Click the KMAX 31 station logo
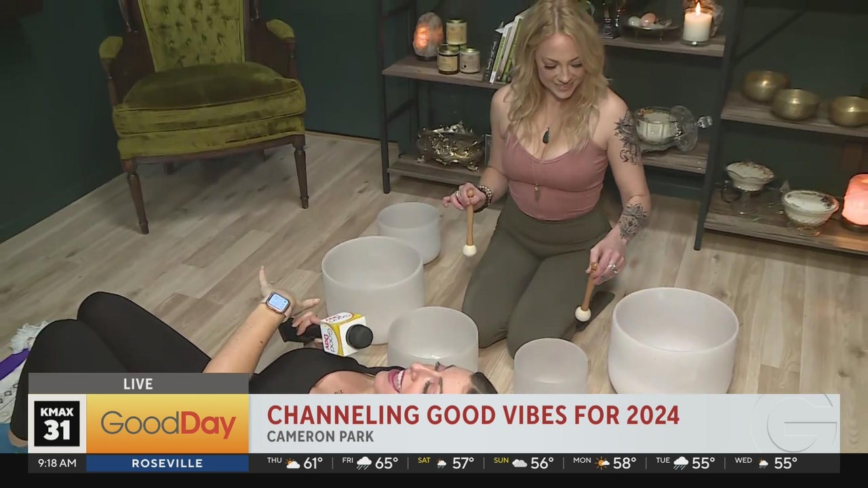Screen dimensions: 868x488 [x=57, y=424]
